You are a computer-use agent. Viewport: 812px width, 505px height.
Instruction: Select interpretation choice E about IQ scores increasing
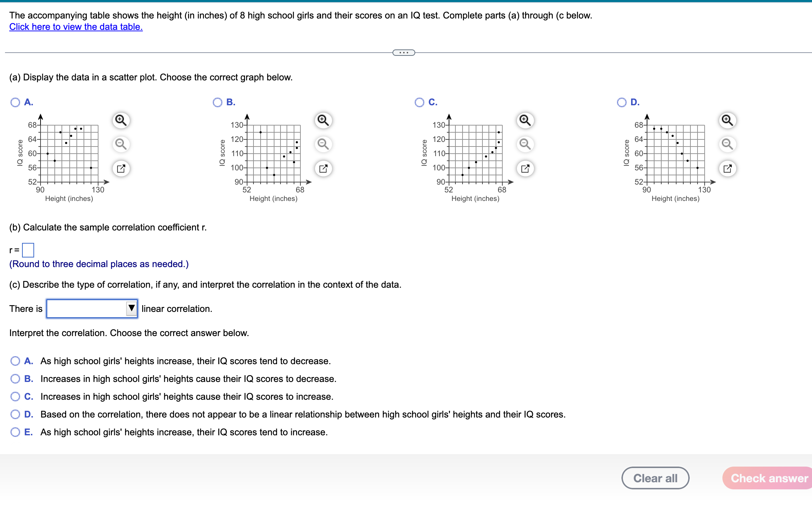(x=15, y=432)
